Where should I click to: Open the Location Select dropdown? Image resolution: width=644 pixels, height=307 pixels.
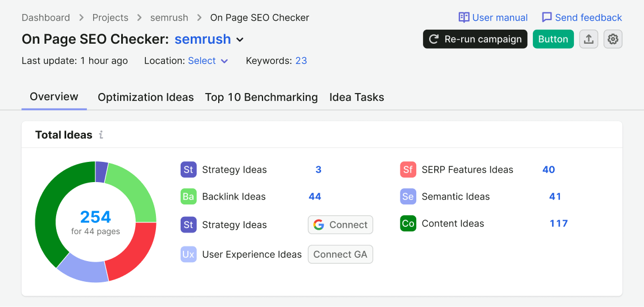pyautogui.click(x=208, y=61)
